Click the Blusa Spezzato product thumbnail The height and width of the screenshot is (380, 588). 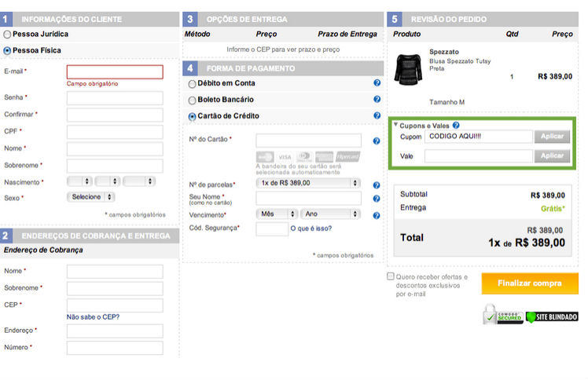(x=408, y=70)
